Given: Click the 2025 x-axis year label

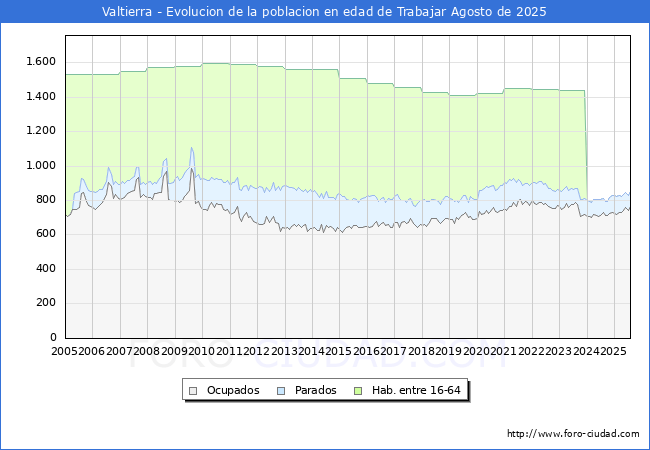Looking at the screenshot, I should coord(612,351).
